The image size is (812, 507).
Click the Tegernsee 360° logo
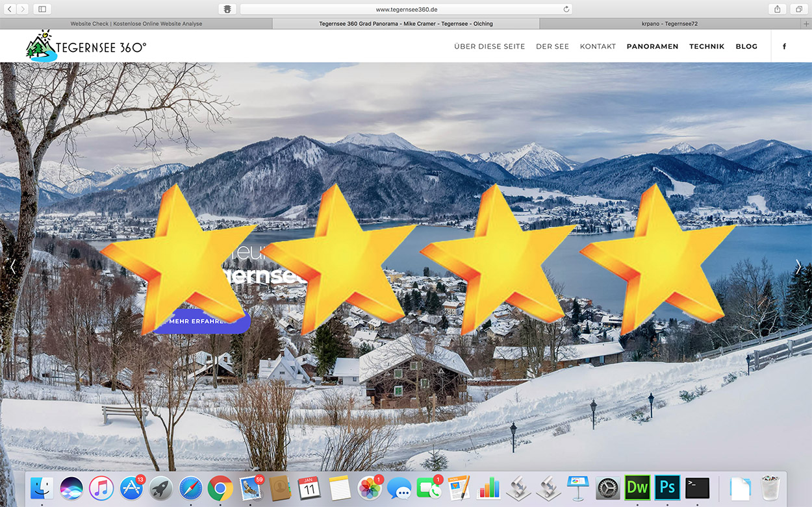click(x=86, y=46)
